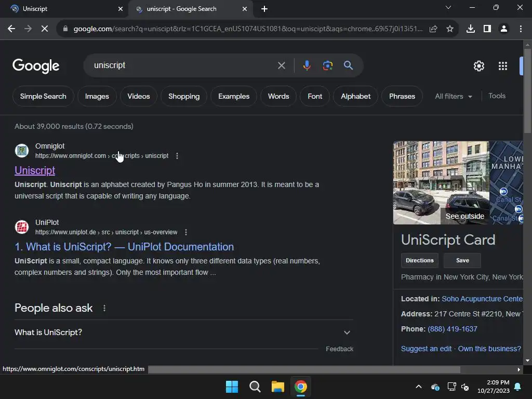
Task: Open the Lower Manhattan map thumbnail
Action: [506, 183]
